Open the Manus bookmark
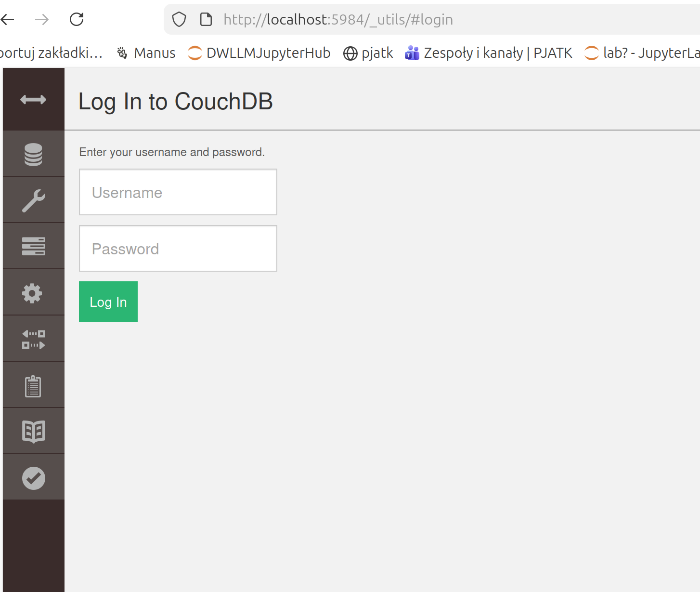This screenshot has width=700, height=592. click(146, 53)
